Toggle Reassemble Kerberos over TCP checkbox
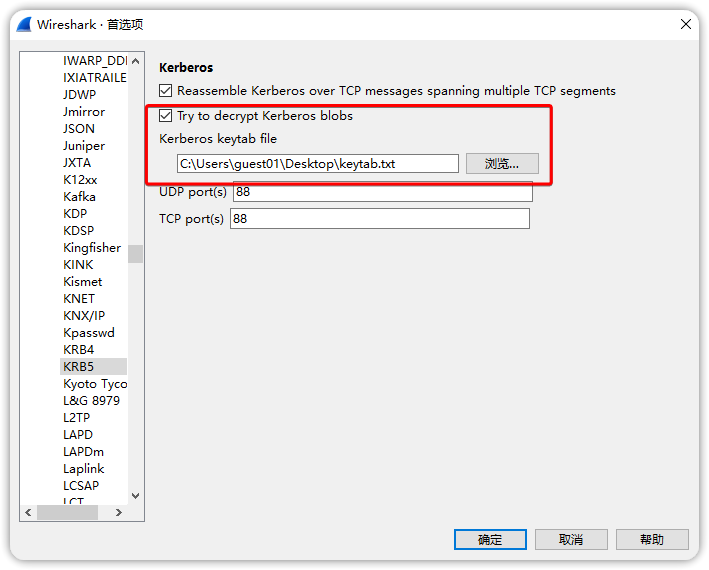 (165, 91)
